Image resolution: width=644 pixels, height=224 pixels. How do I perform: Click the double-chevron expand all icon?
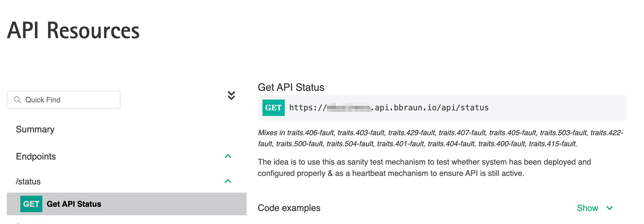tap(231, 96)
